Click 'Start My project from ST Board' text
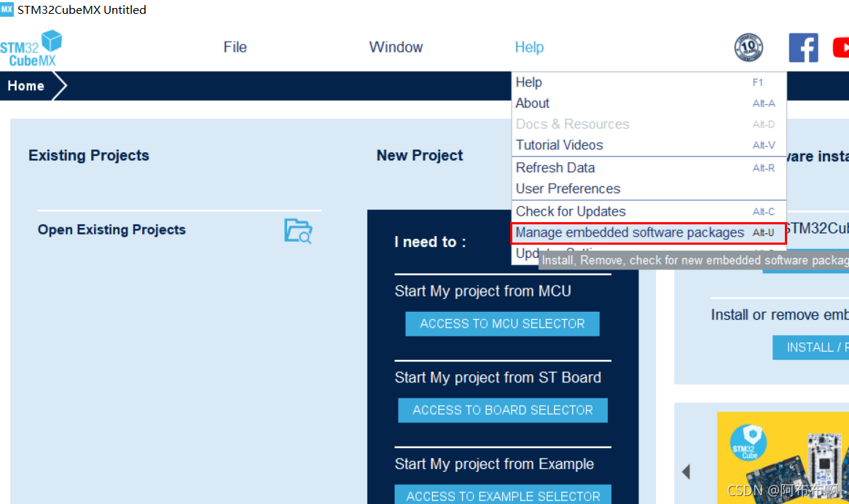Screen dimensions: 849x504 coord(498,377)
